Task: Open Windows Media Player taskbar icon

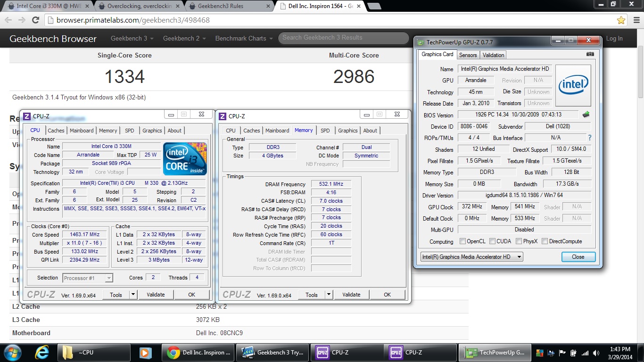Action: point(145,352)
